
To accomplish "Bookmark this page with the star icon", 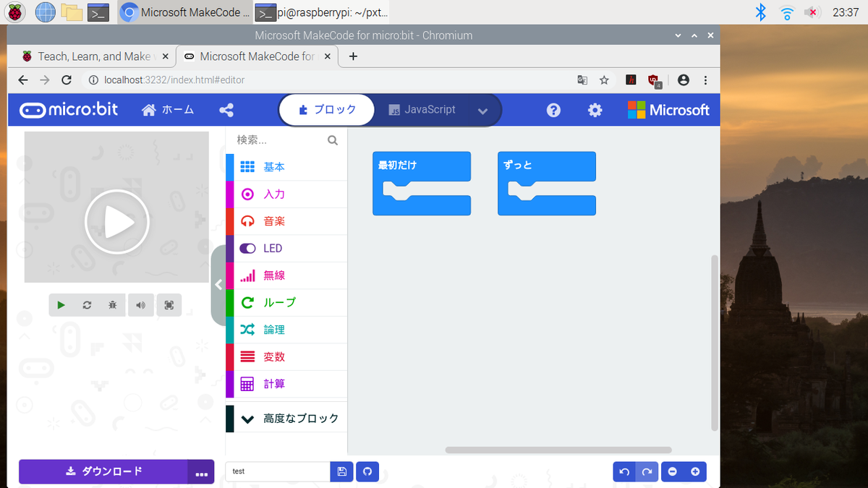I will (604, 80).
